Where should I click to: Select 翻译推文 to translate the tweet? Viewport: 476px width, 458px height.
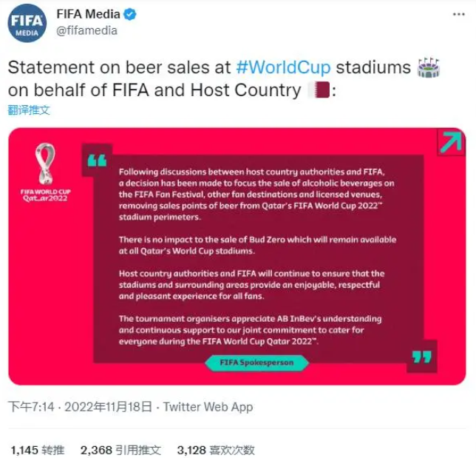pos(29,110)
